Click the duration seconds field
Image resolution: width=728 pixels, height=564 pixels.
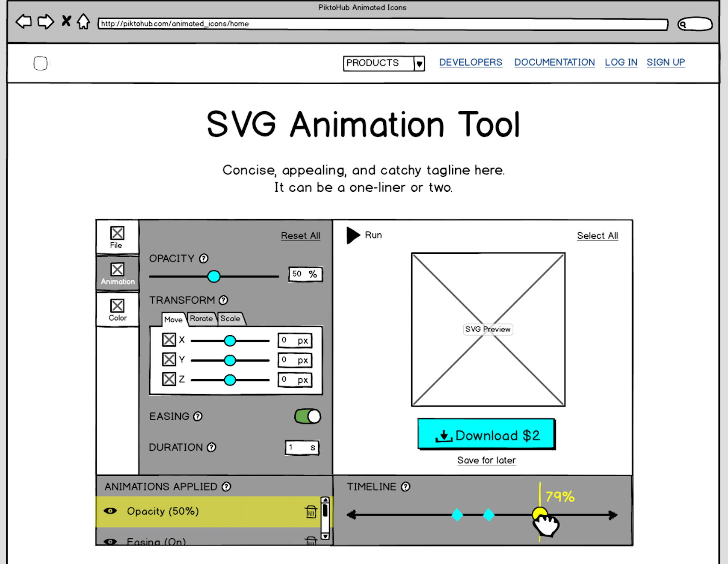(x=302, y=448)
